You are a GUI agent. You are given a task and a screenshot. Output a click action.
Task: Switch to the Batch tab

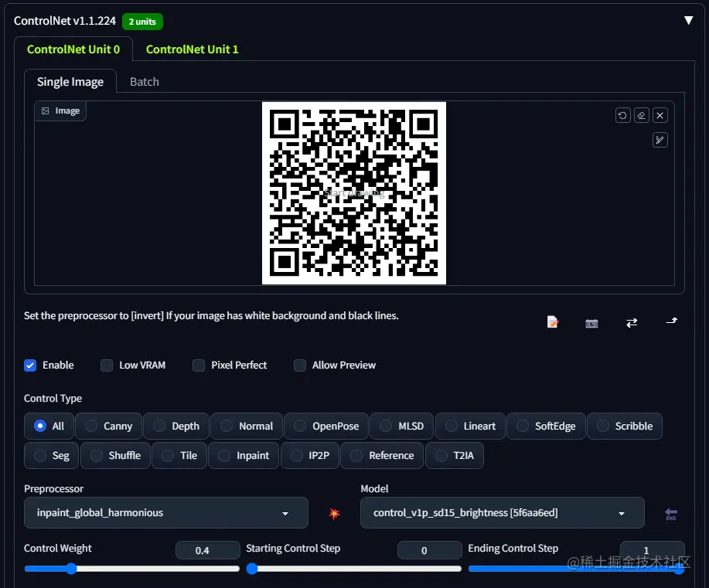point(144,81)
